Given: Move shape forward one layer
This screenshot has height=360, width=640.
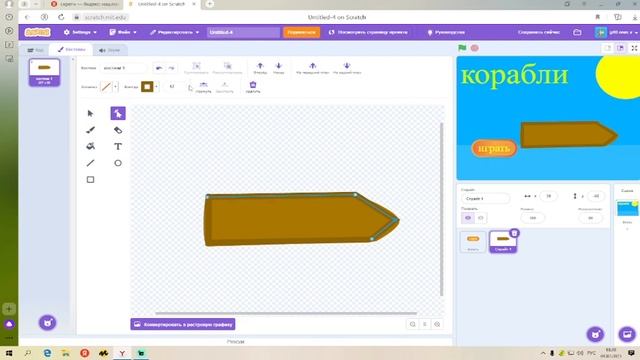Looking at the screenshot, I should [260, 68].
